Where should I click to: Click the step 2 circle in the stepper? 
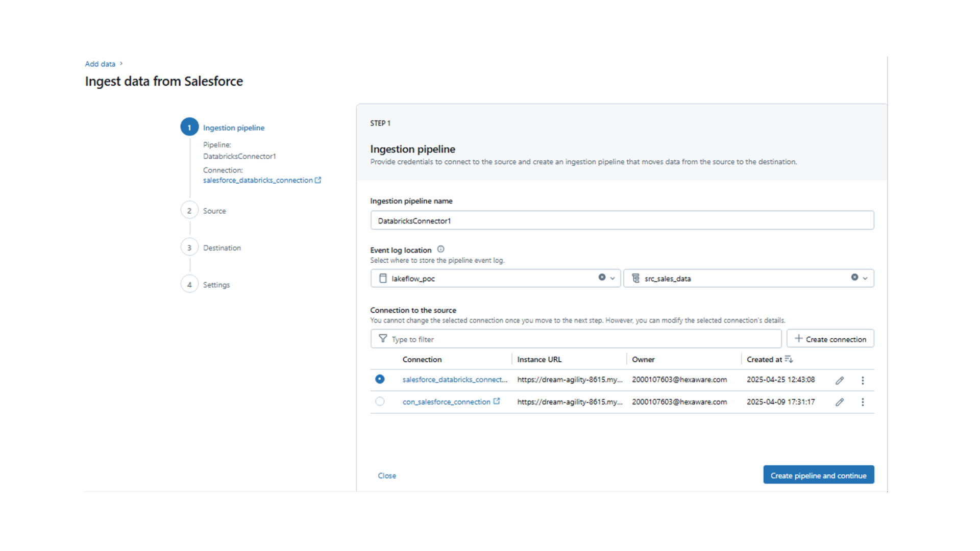pyautogui.click(x=189, y=210)
